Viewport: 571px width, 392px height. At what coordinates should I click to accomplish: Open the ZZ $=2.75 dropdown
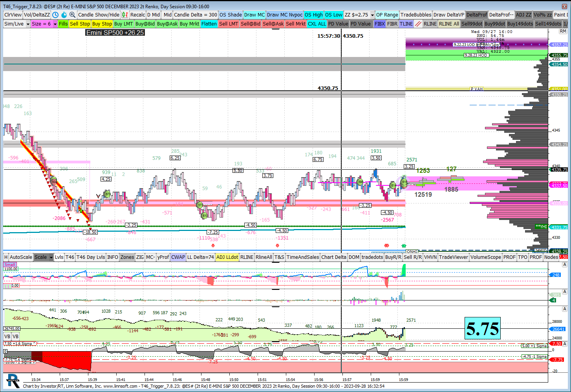359,15
